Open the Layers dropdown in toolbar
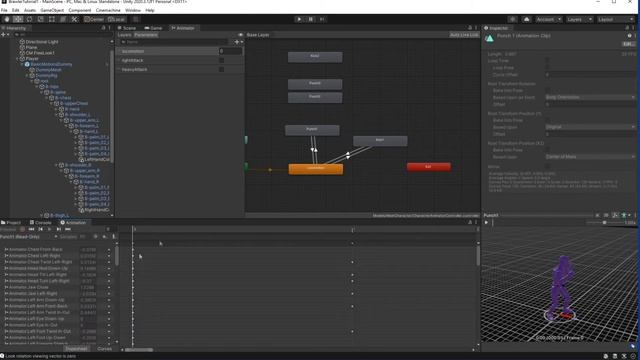 click(x=579, y=19)
